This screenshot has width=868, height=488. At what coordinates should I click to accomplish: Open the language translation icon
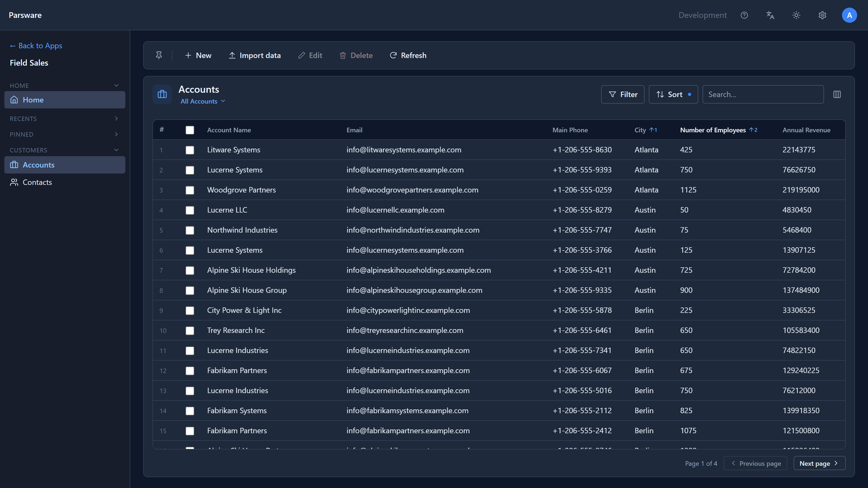point(770,15)
